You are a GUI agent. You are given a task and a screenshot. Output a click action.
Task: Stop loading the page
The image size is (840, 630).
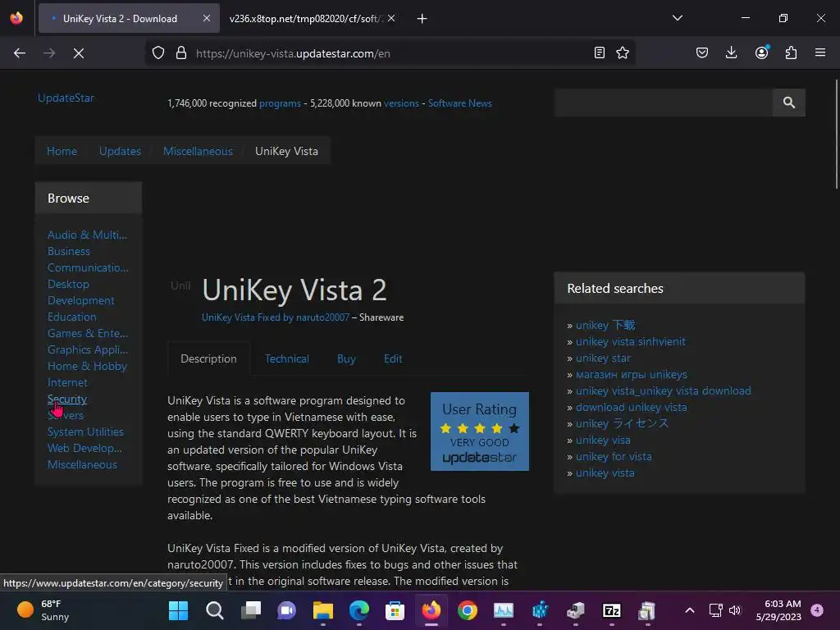click(x=79, y=53)
